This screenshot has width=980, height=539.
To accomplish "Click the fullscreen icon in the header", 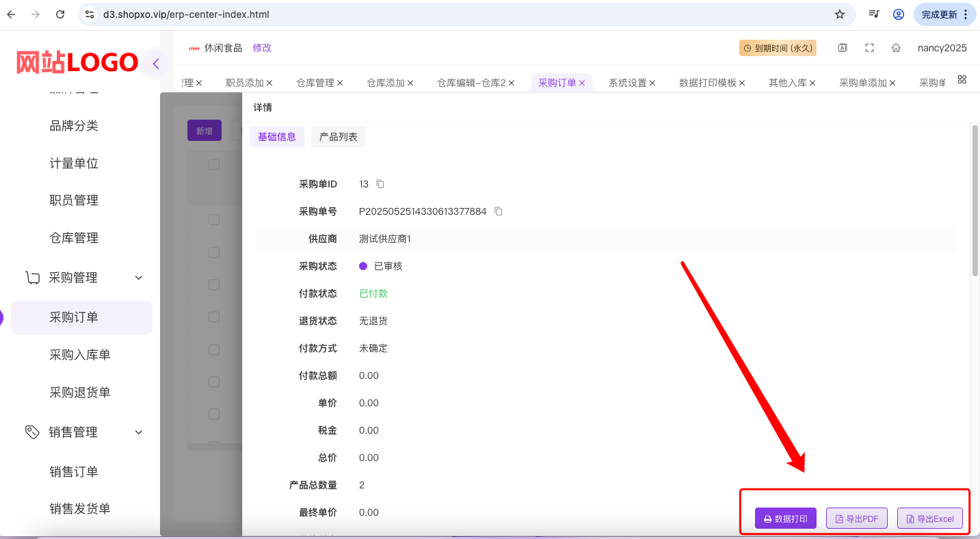I will point(870,48).
